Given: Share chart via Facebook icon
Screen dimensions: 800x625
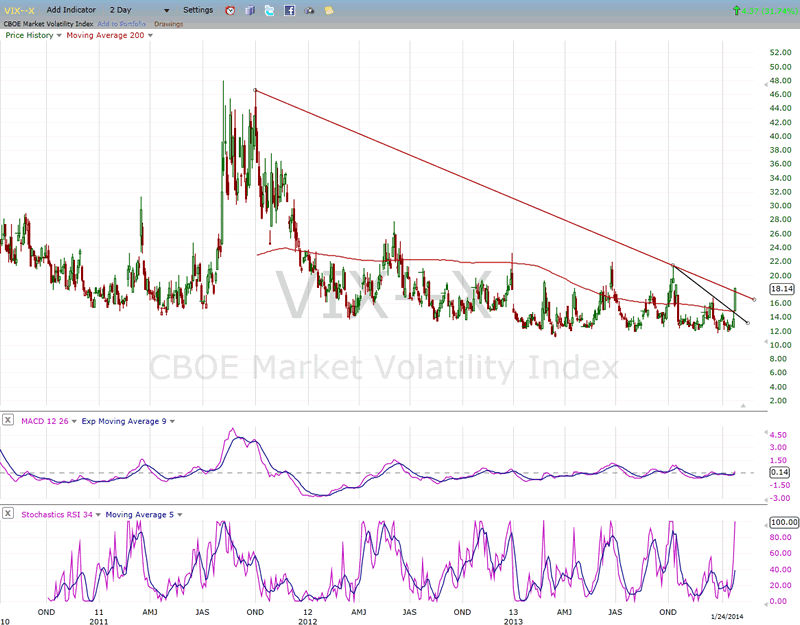Looking at the screenshot, I should [289, 10].
